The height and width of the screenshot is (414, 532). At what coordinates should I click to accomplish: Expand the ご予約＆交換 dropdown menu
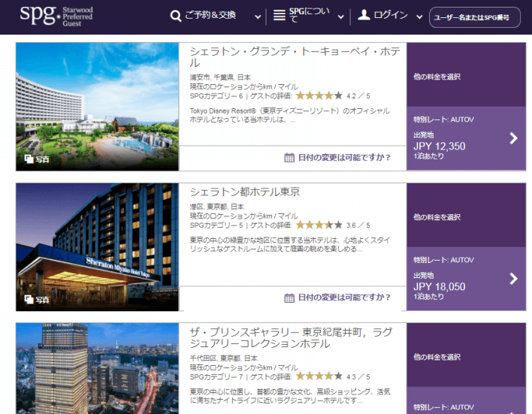pyautogui.click(x=258, y=17)
